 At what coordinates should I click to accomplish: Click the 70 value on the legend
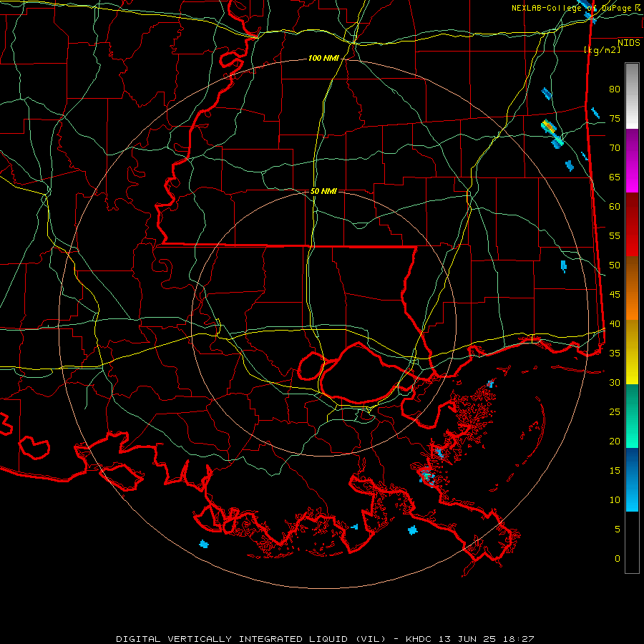pyautogui.click(x=615, y=148)
